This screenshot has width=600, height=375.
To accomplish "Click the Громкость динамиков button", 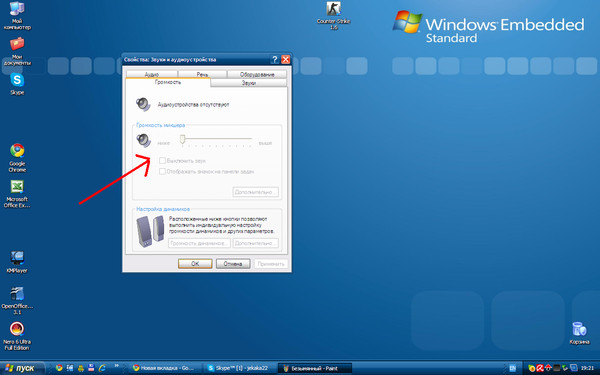I will (x=199, y=243).
